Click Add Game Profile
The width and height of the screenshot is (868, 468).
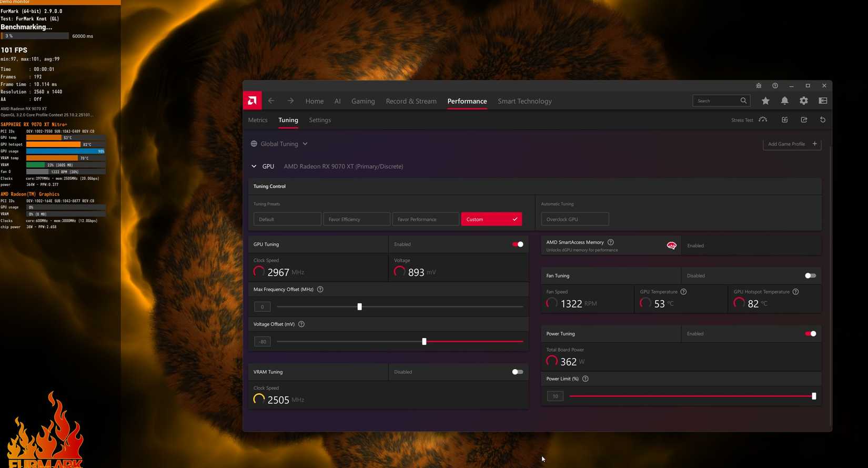792,144
